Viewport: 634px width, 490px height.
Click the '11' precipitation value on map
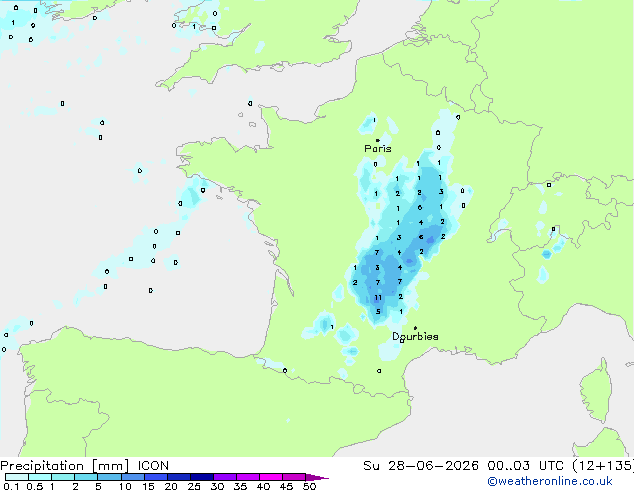point(378,298)
